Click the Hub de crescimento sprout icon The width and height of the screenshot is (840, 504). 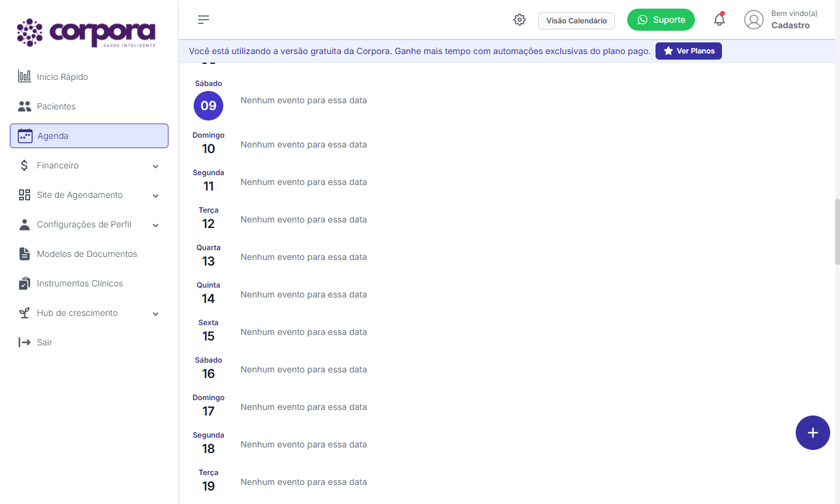[x=25, y=313]
